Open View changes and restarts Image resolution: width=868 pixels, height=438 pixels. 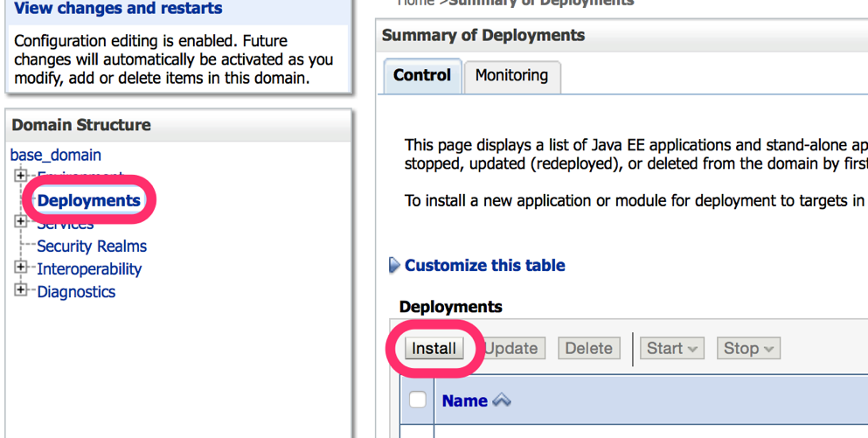pyautogui.click(x=118, y=9)
